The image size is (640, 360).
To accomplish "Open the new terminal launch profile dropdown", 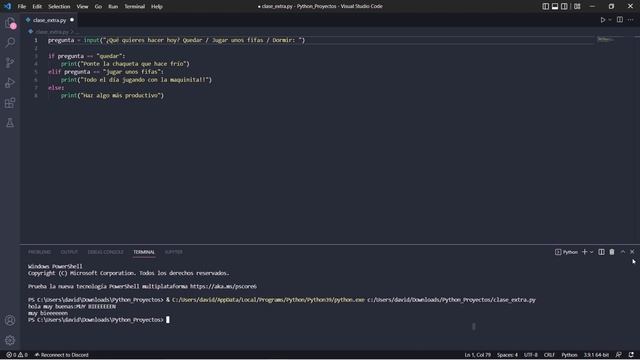I will tap(591, 252).
